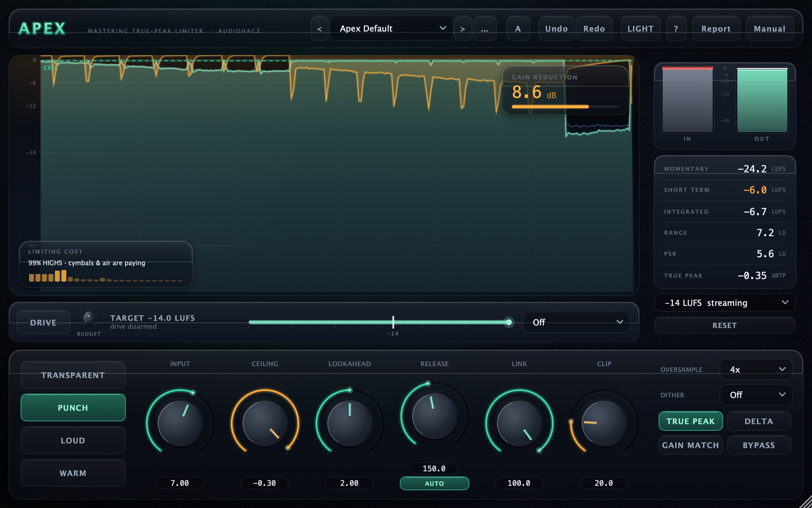Open the Manual

pyautogui.click(x=770, y=29)
